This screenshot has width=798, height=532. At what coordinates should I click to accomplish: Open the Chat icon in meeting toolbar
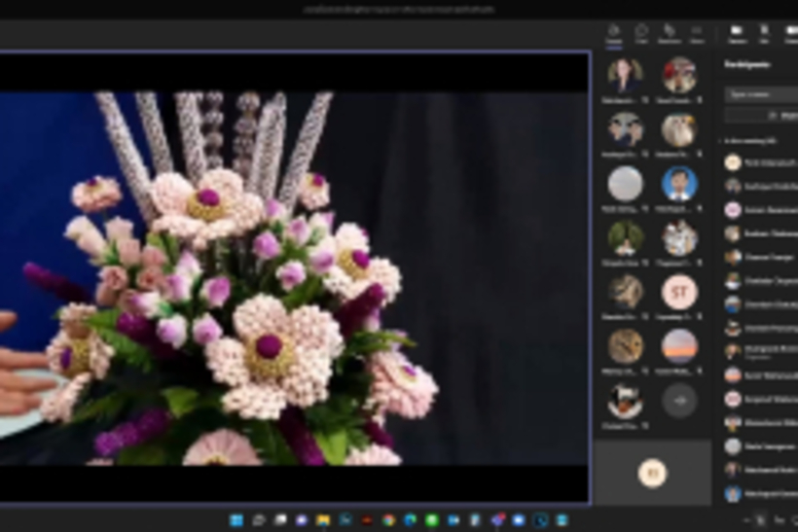pos(641,34)
